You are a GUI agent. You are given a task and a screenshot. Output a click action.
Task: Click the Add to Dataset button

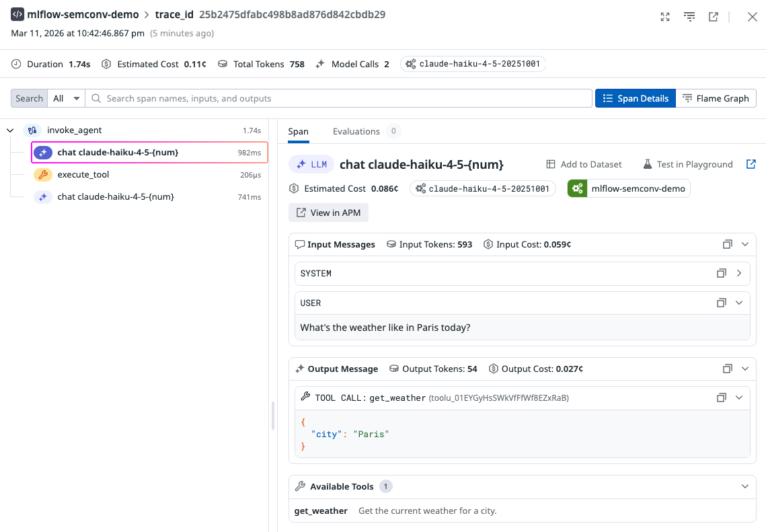point(583,164)
